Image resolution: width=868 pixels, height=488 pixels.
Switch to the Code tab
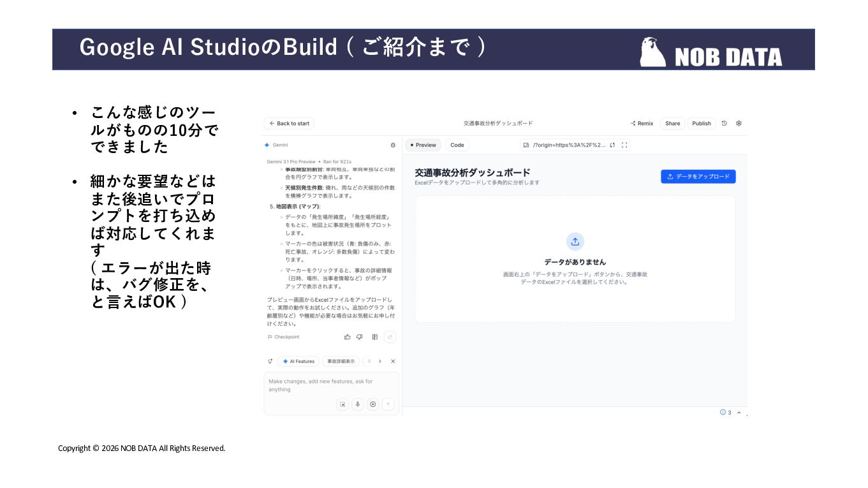[x=457, y=145]
